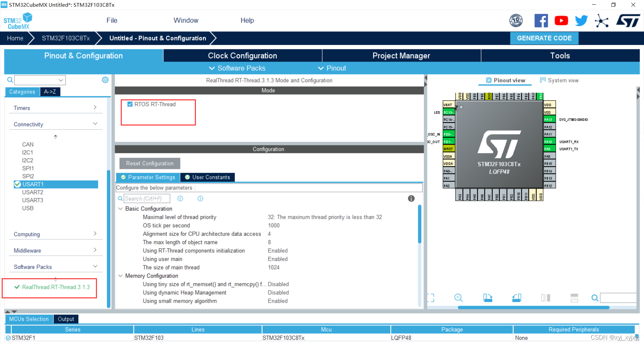Focus the parameter Search (Ctrl+F) field

point(147,198)
